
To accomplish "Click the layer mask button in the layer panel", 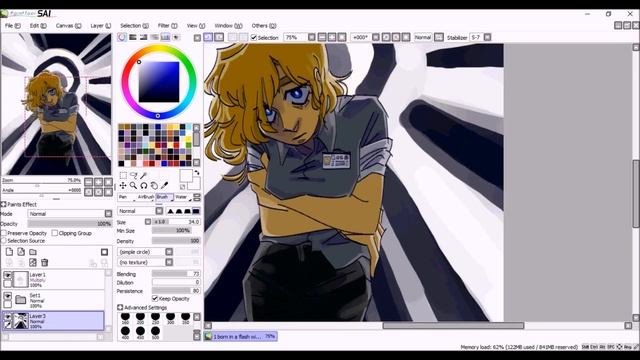I will tap(104, 252).
